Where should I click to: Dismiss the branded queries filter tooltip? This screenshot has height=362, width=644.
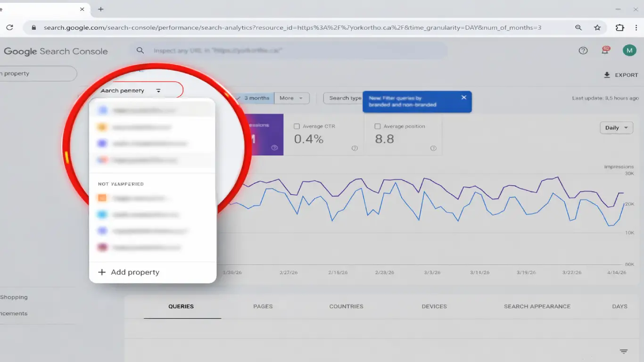click(x=464, y=97)
